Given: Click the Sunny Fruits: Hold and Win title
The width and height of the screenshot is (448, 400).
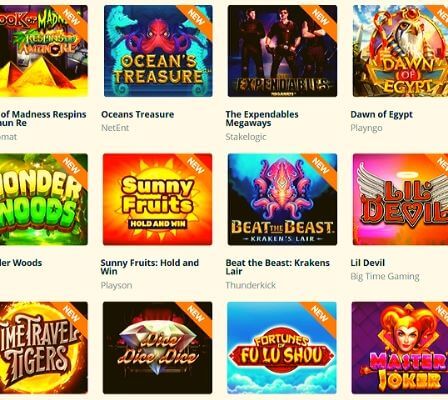Looking at the screenshot, I should [150, 267].
